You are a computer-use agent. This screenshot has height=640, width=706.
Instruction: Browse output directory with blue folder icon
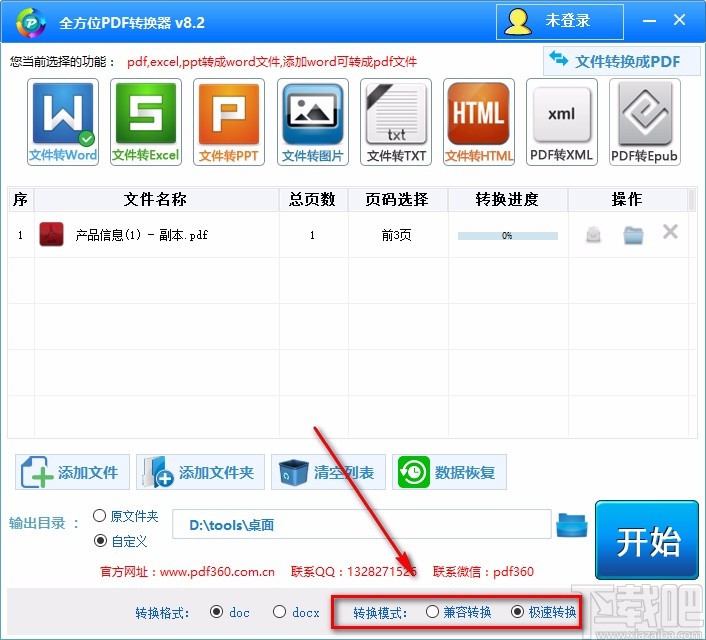click(x=572, y=525)
